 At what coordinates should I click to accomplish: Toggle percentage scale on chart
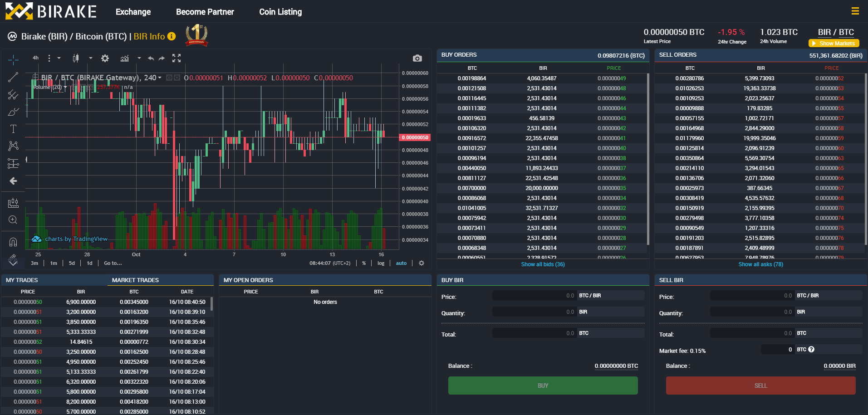click(364, 263)
